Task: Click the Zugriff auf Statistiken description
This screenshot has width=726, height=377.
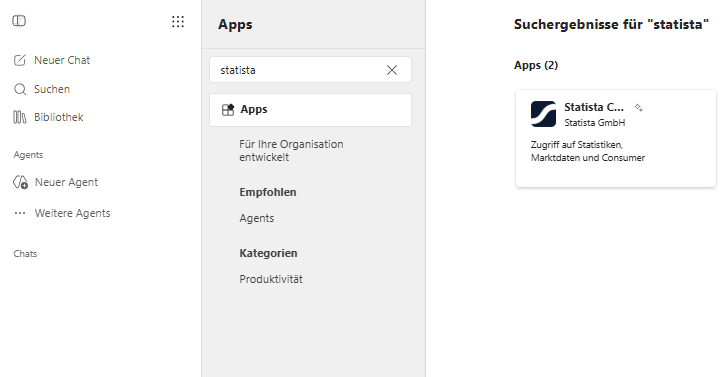Action: point(588,151)
